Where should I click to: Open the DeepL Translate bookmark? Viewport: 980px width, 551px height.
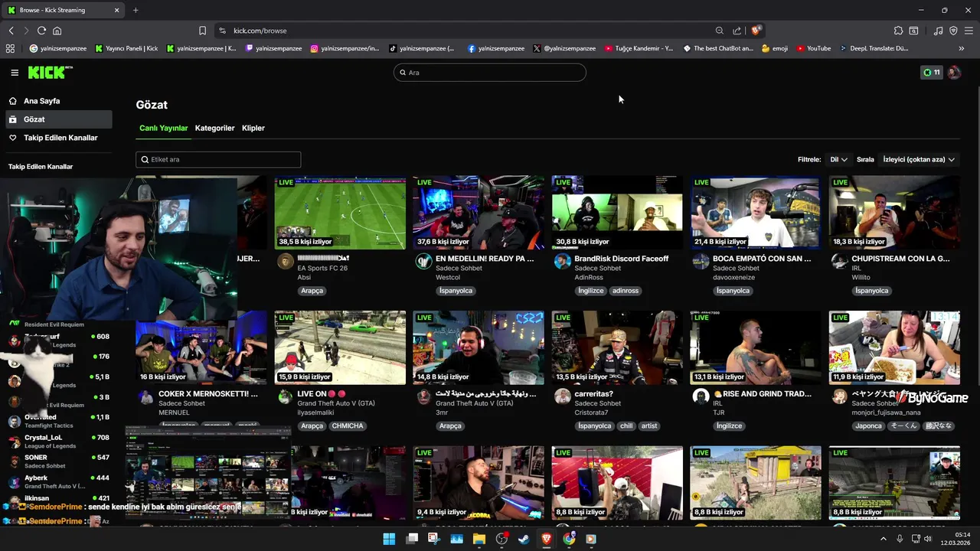tap(874, 48)
